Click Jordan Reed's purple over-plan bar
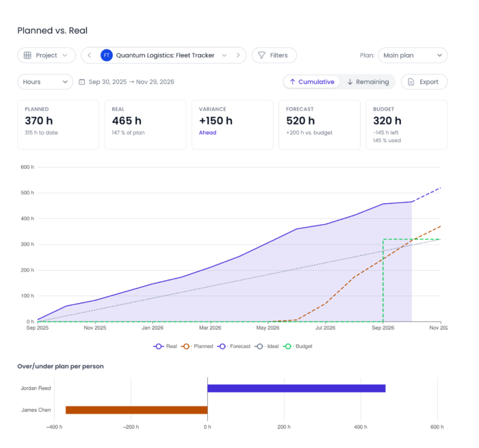 pos(296,388)
